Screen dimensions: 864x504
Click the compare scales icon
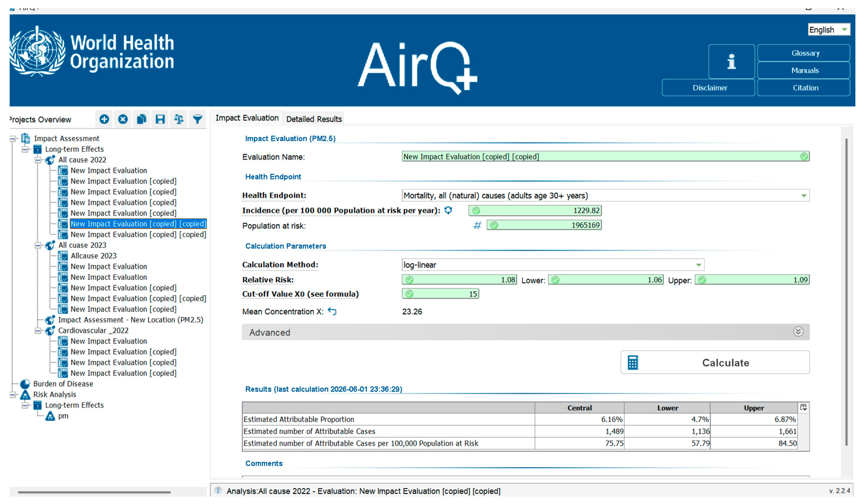tap(179, 119)
